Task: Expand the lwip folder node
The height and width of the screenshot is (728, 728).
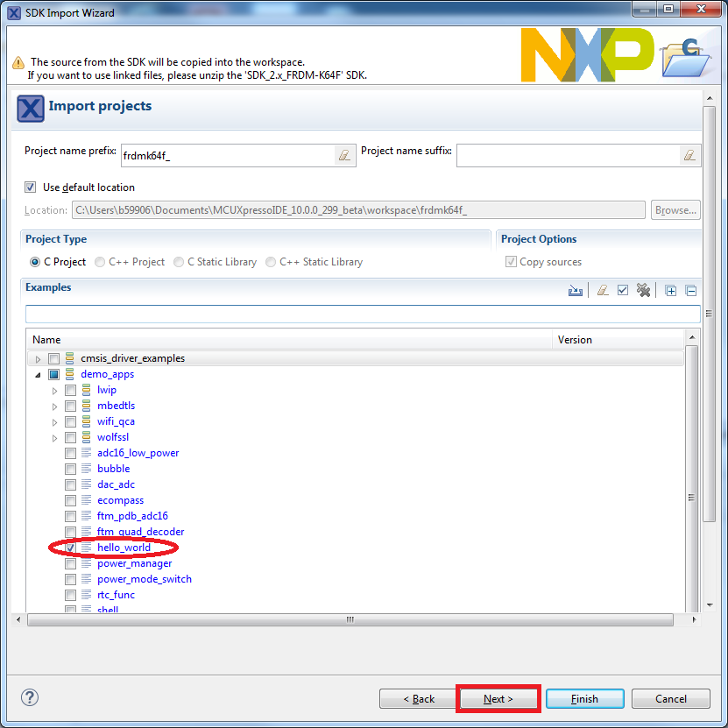Action: [x=54, y=390]
